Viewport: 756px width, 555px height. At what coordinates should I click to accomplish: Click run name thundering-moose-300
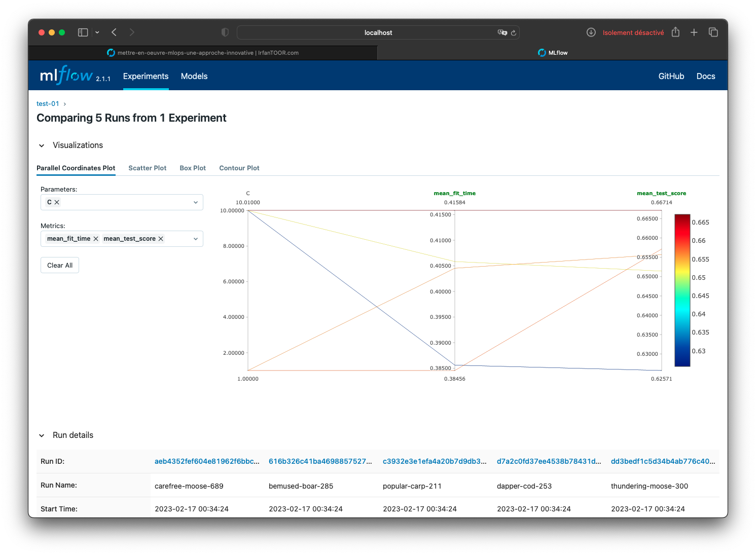[x=650, y=486]
